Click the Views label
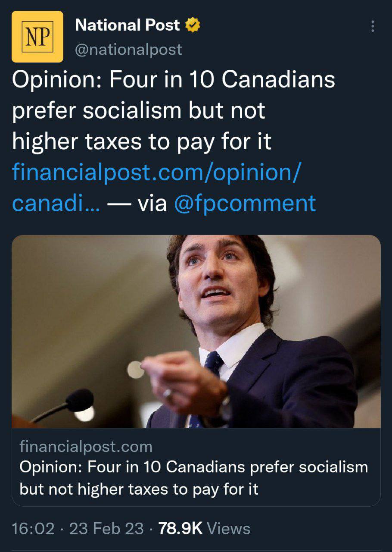This screenshot has height=552, width=392. coord(229,529)
